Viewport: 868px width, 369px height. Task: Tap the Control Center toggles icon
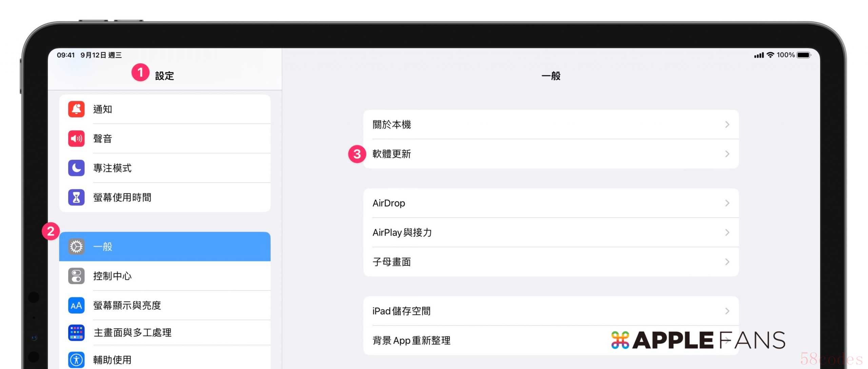(x=76, y=276)
